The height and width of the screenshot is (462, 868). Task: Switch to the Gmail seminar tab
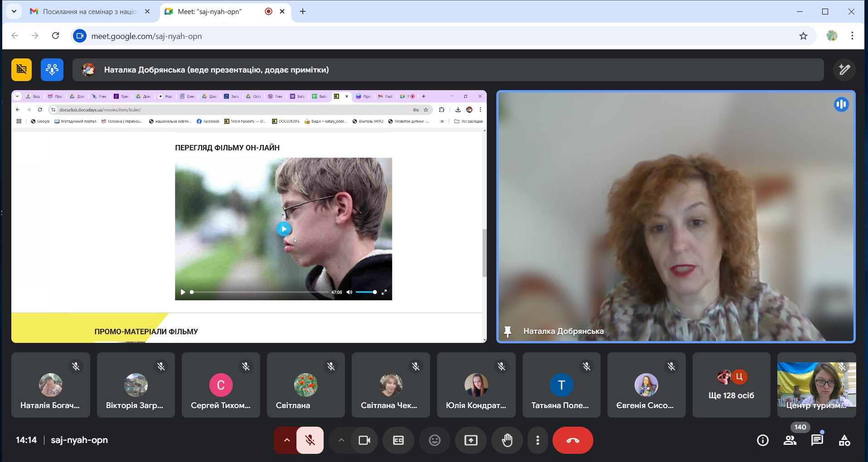89,12
